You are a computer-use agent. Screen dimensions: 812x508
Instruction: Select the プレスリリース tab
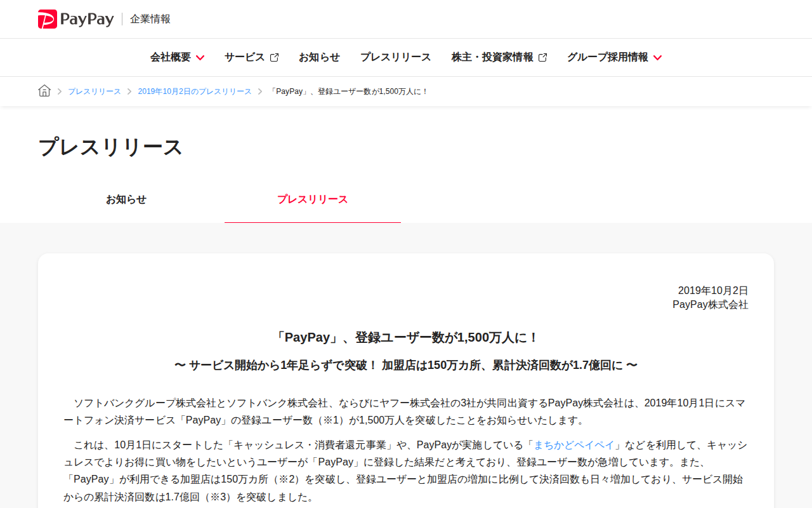pos(313,199)
